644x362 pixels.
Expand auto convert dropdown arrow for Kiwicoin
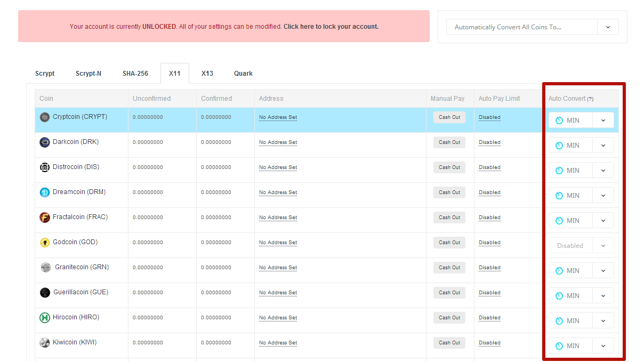[603, 345]
